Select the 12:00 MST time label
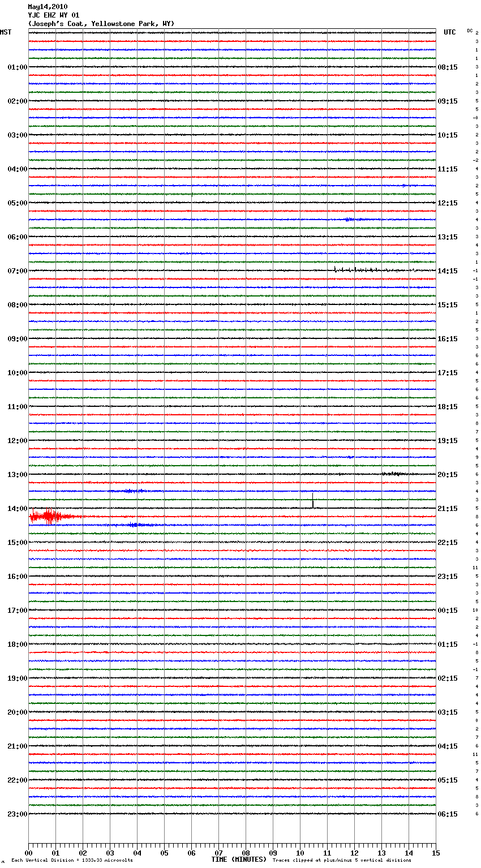Image resolution: width=481 pixels, height=868 pixels. point(18,441)
